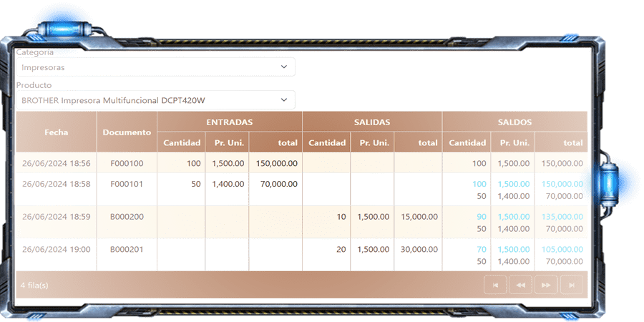This screenshot has width=644, height=322.
Task: Click the ENTRADAS group header
Action: [230, 122]
